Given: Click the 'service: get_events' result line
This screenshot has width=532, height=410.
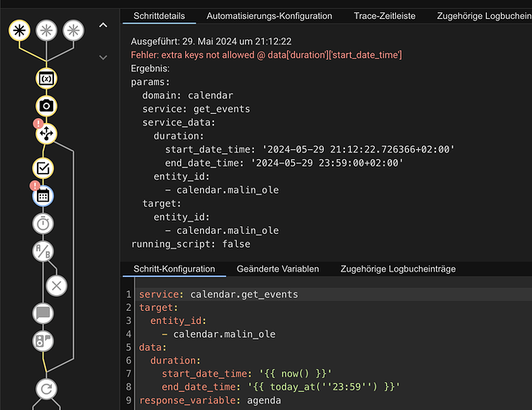Looking at the screenshot, I should 196,109.
